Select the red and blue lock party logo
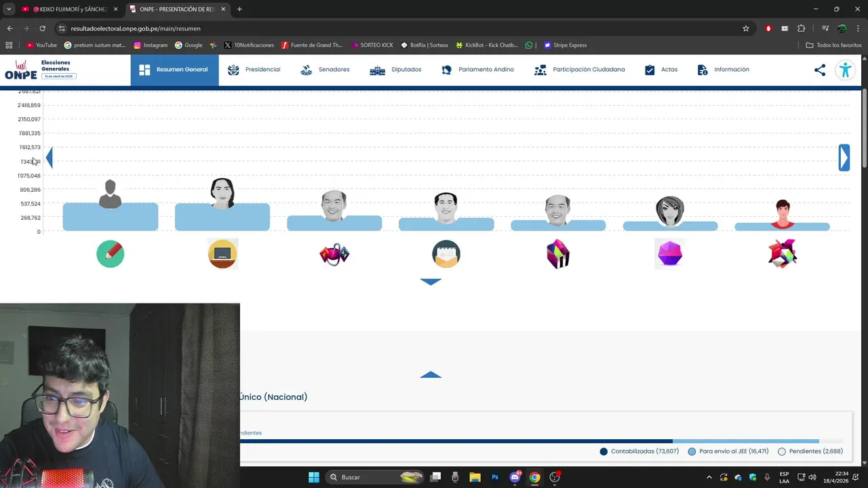Screen dimensions: 868x488 pos(334,254)
